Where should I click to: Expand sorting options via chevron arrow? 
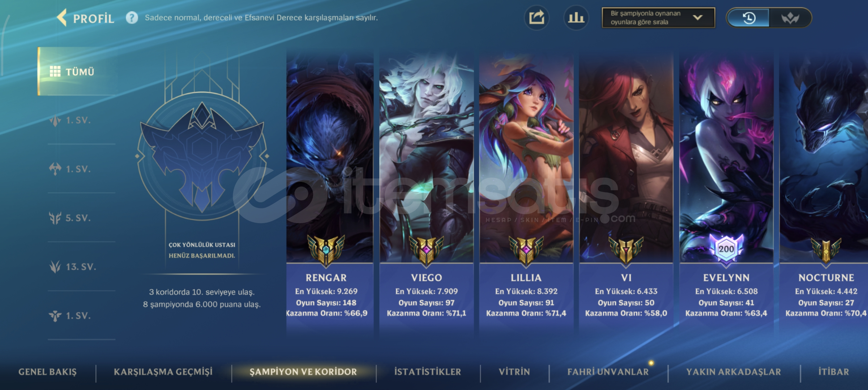(x=698, y=17)
